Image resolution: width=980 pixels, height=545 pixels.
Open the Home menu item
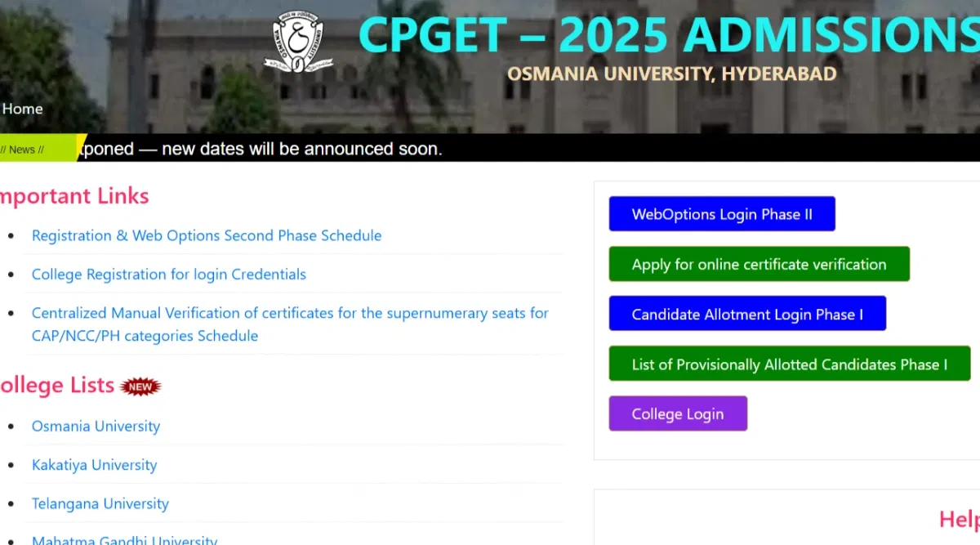(x=22, y=109)
